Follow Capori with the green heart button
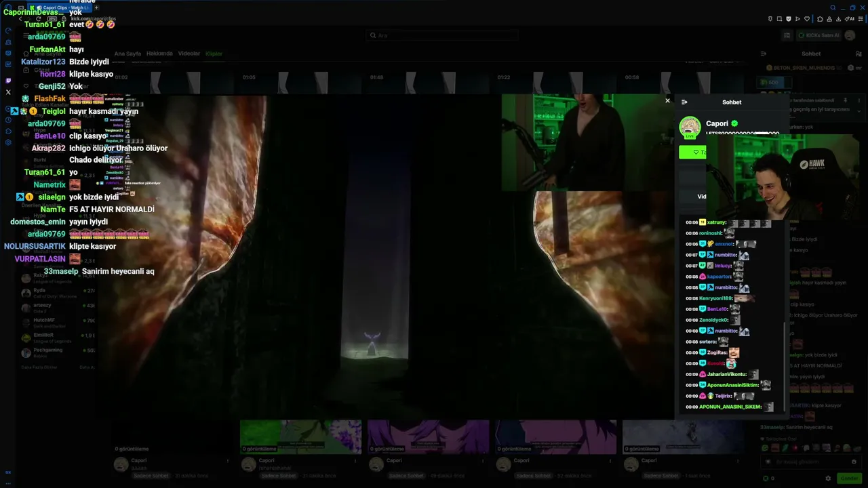 point(693,152)
